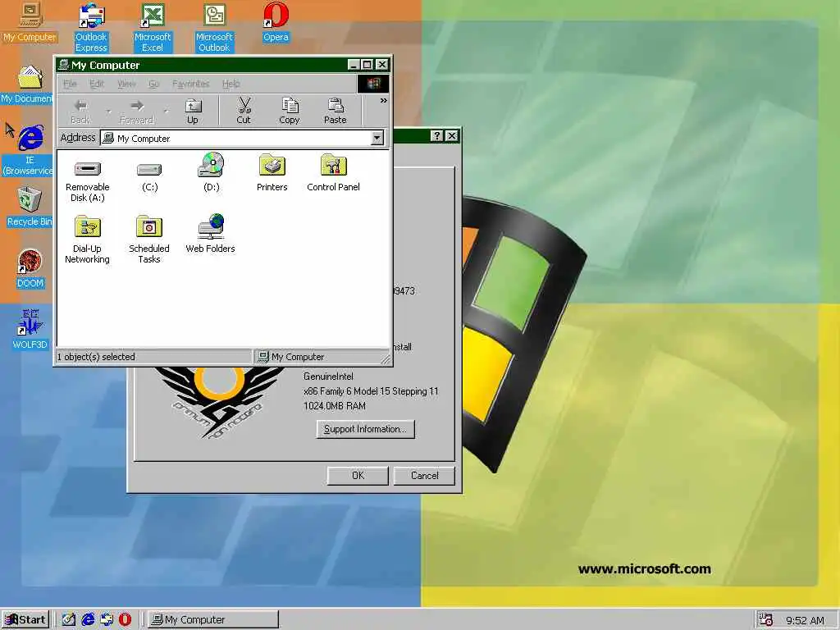
Task: Click My Computer taskbar button
Action: pos(212,620)
